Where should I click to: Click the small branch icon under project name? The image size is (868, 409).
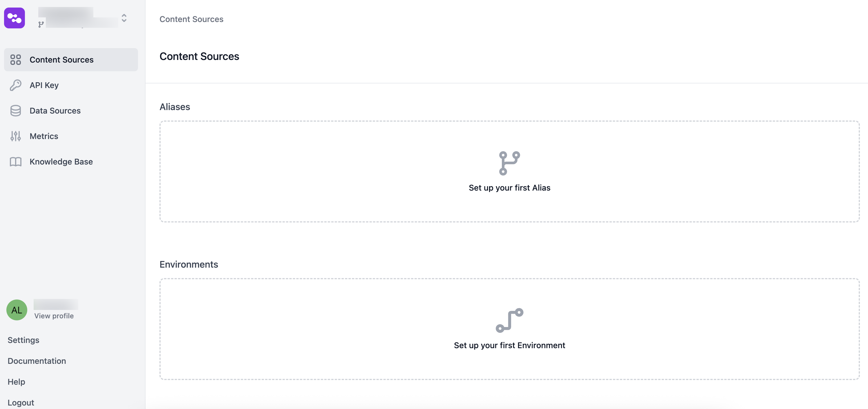tap(41, 25)
